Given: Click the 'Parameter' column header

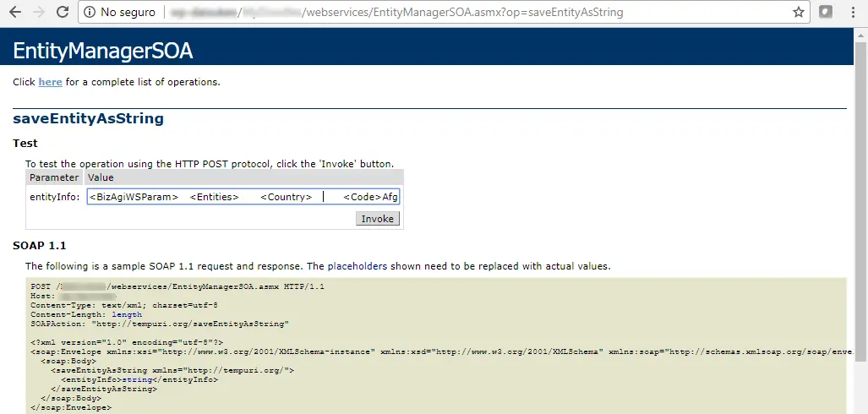Looking at the screenshot, I should tap(54, 177).
